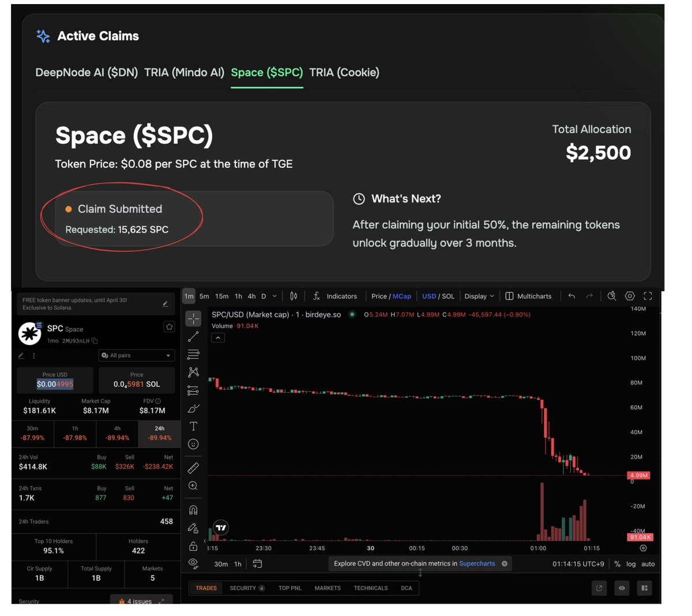Toggle magnet mode for drawings
692x616 pixels.
(193, 510)
